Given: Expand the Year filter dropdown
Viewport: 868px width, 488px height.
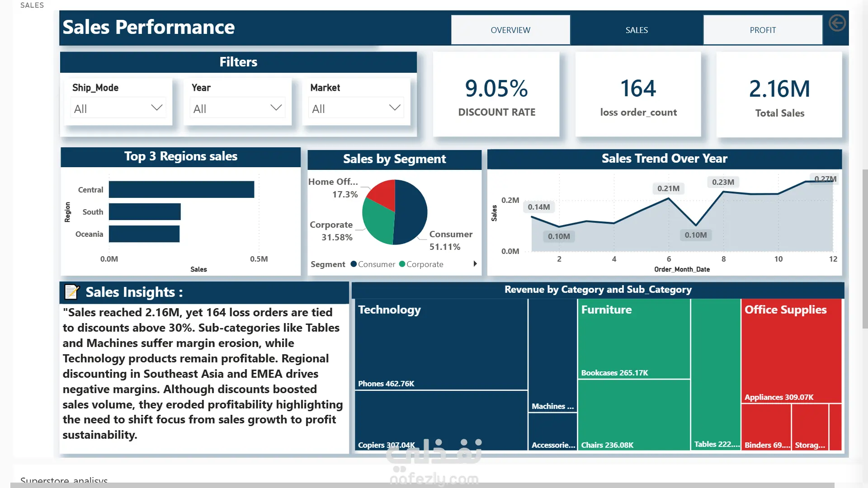Looking at the screenshot, I should click(238, 108).
